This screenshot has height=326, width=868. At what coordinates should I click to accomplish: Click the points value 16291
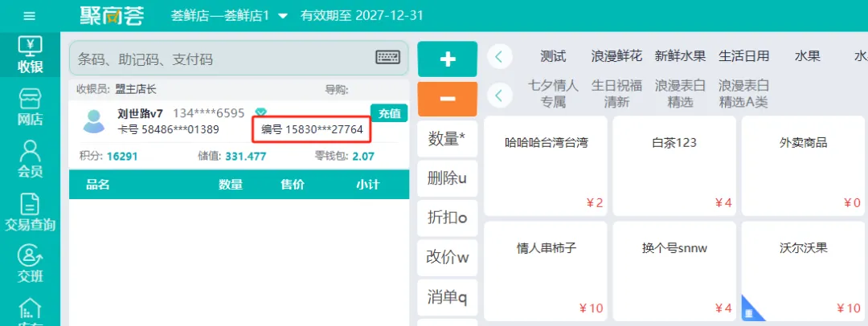click(x=122, y=157)
